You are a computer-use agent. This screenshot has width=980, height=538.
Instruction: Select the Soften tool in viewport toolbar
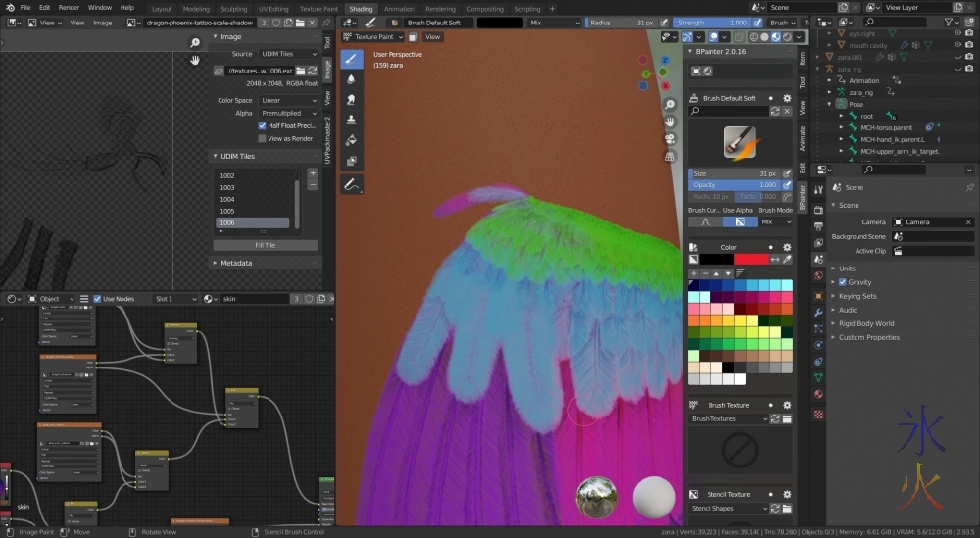coord(351,79)
